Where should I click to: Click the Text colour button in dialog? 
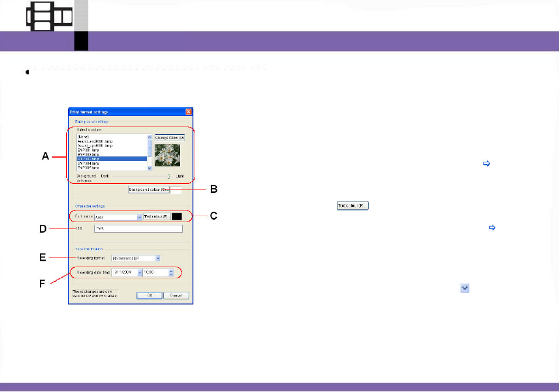pyautogui.click(x=157, y=217)
